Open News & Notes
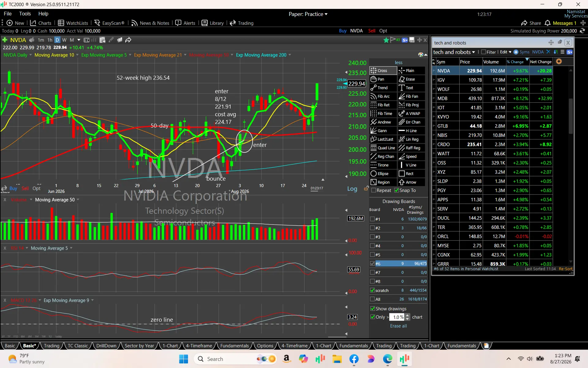 [150, 23]
